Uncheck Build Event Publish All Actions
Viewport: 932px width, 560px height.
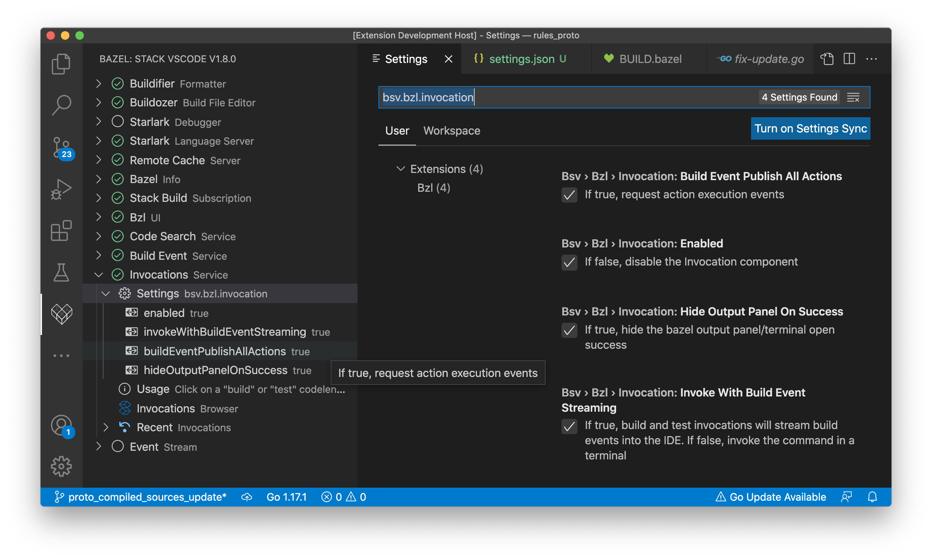pyautogui.click(x=569, y=195)
